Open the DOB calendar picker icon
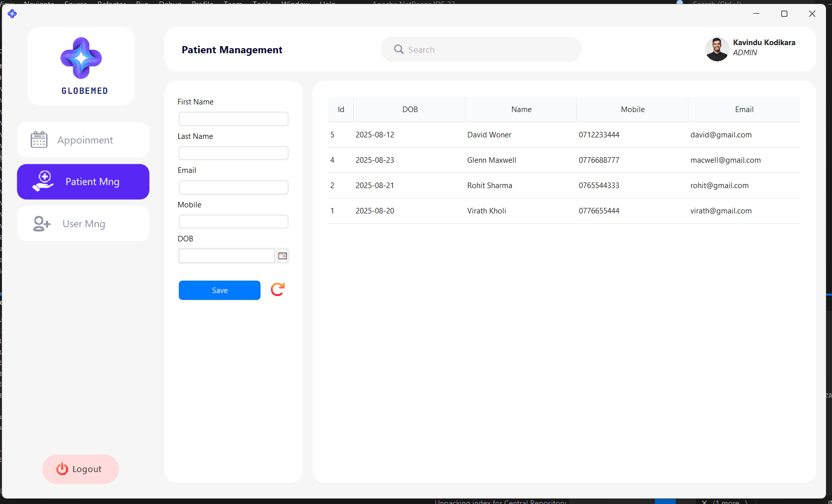Viewport: 832px width, 504px height. point(283,256)
